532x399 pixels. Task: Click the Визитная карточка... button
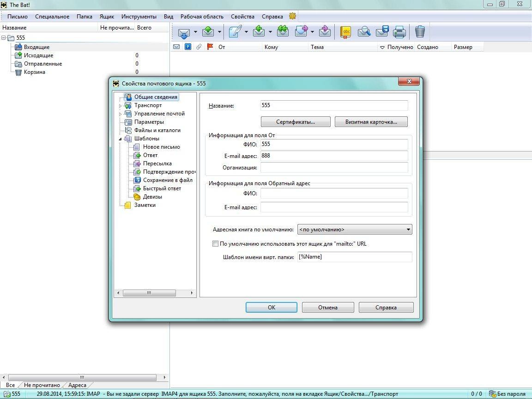tap(371, 122)
